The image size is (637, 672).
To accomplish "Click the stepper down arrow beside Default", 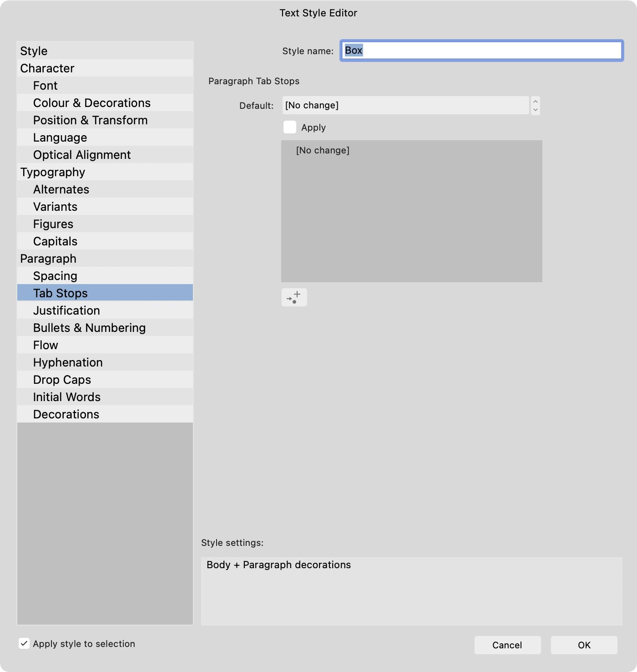I will 536,109.
